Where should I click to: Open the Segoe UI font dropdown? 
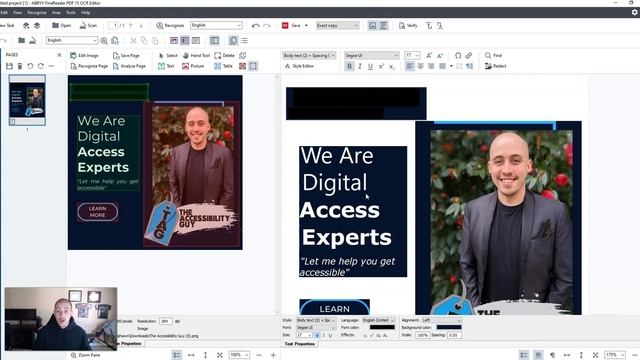(x=371, y=55)
